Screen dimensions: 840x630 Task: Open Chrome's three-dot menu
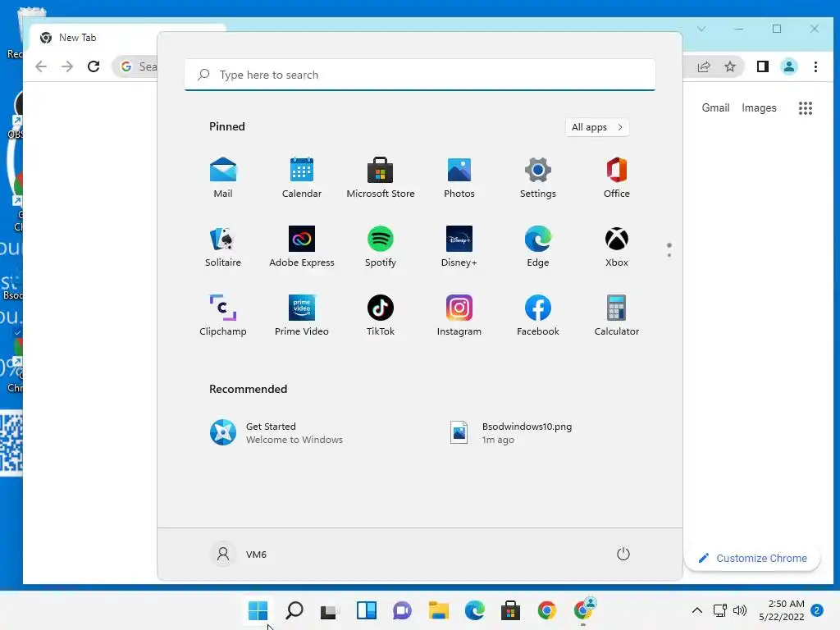tap(815, 66)
